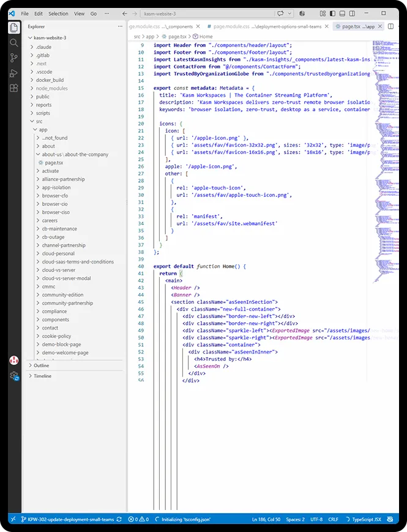The width and height of the screenshot is (407, 532).
Task: Click the app folder in breadcrumb
Action: pyautogui.click(x=150, y=36)
